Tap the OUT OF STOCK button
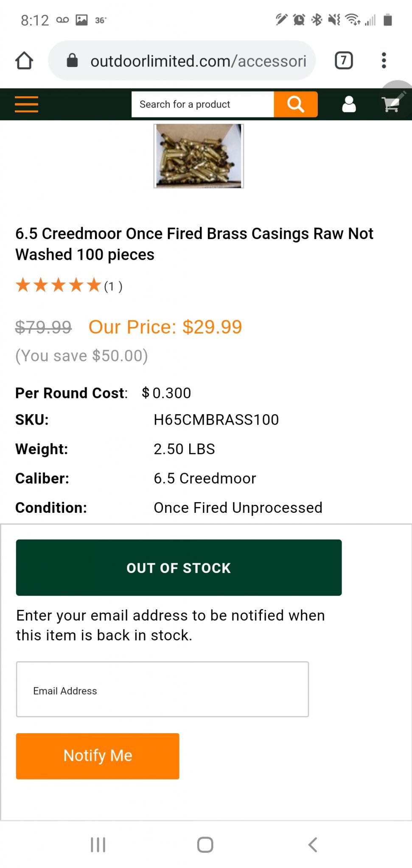This screenshot has width=412, height=868. 179,568
